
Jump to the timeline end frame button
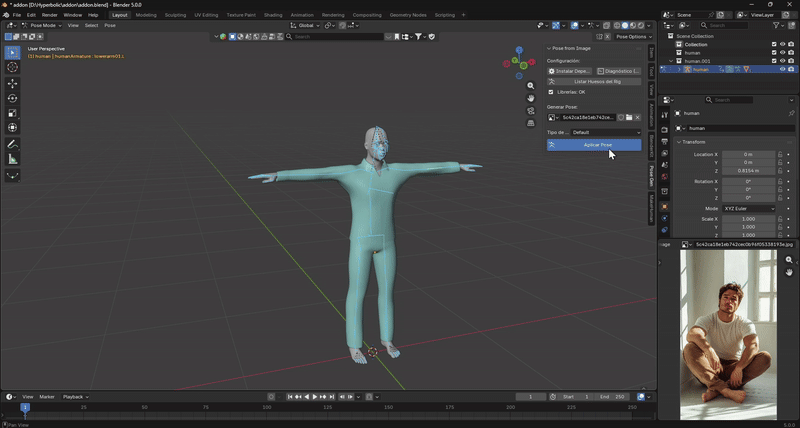coord(332,397)
